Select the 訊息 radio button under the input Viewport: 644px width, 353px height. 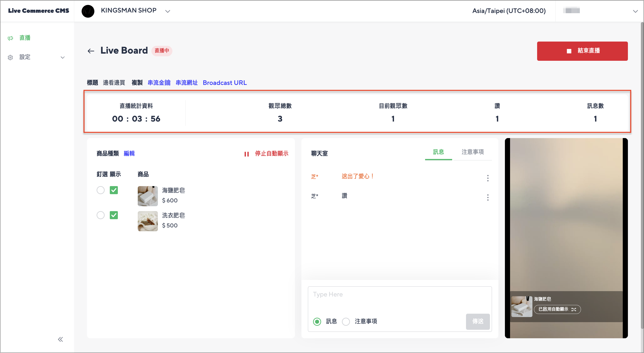317,321
